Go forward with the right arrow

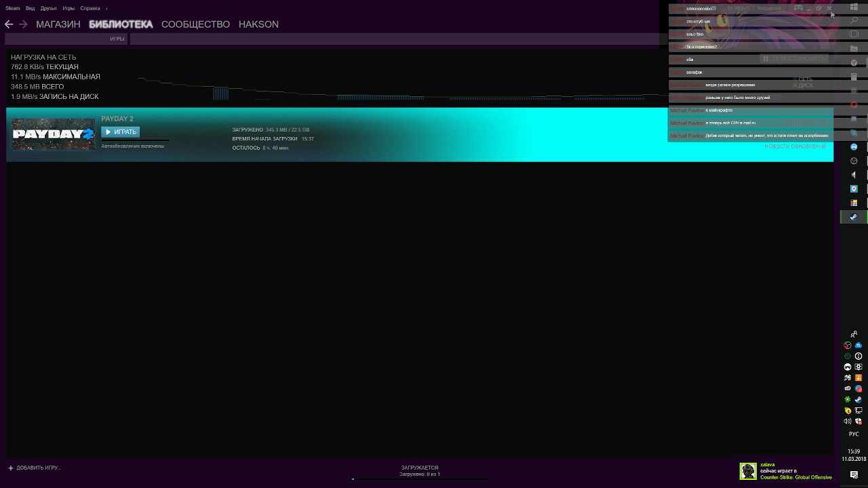[x=23, y=24]
